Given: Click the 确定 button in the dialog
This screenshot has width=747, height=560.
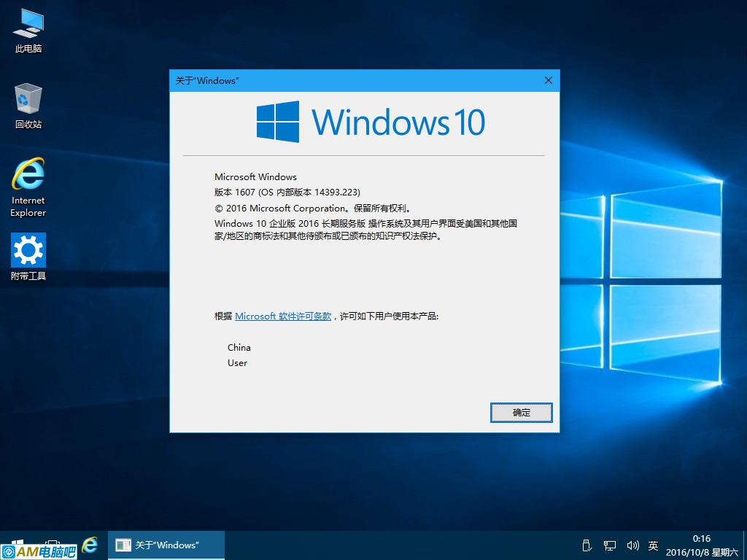Looking at the screenshot, I should (521, 413).
